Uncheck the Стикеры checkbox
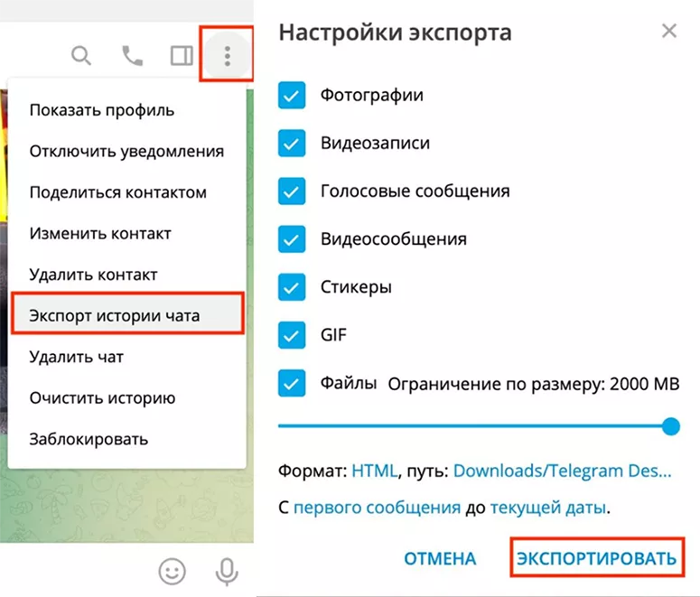This screenshot has width=700, height=597. (x=292, y=286)
